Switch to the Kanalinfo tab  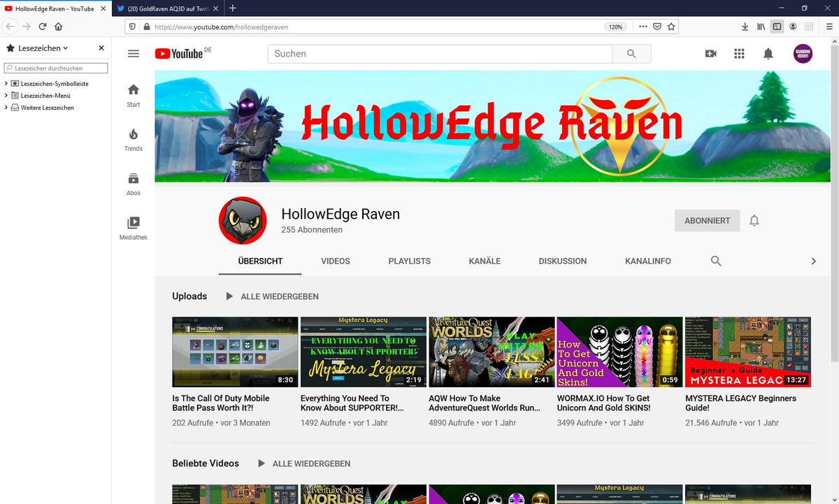point(648,261)
